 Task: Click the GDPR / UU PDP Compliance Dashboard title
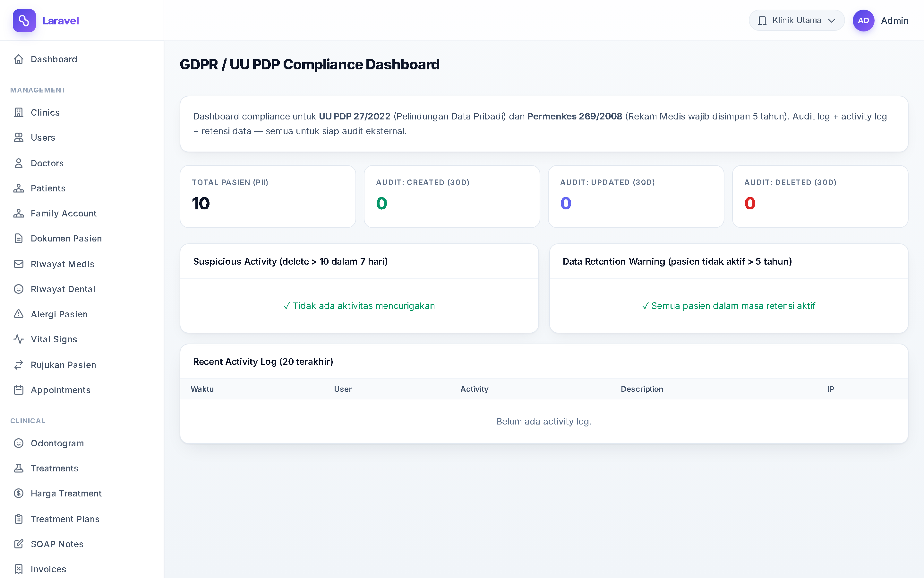(310, 65)
